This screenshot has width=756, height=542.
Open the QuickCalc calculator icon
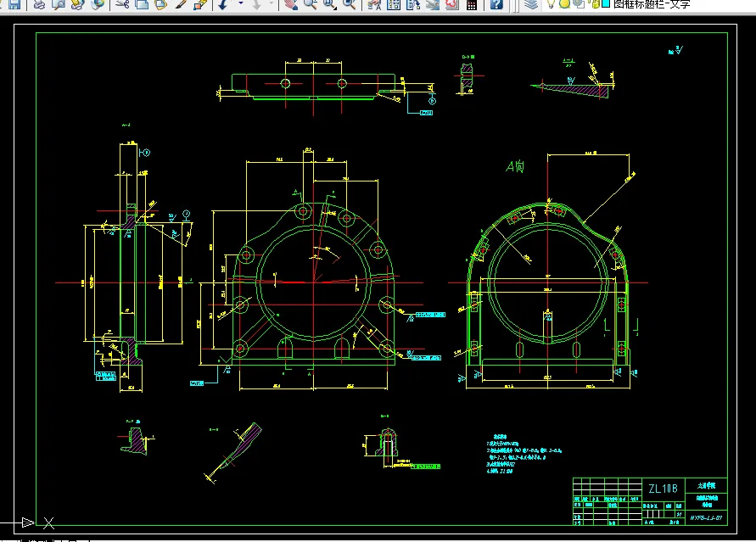click(x=472, y=4)
